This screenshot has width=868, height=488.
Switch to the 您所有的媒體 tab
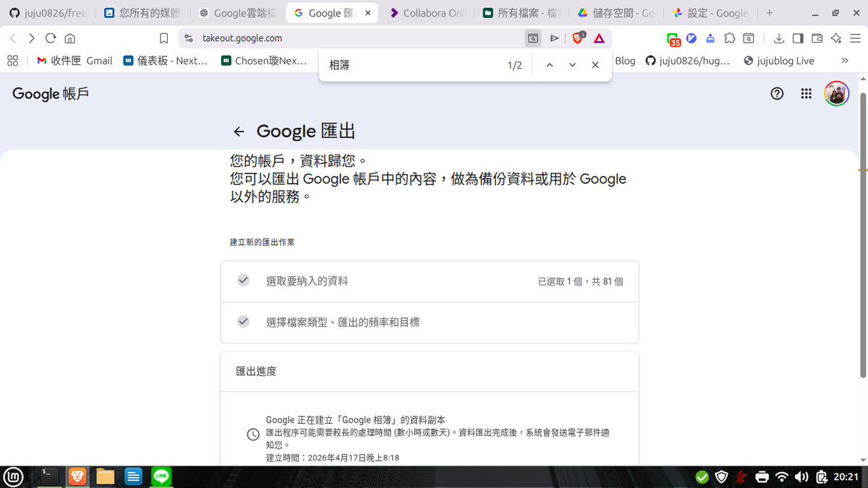tap(142, 13)
